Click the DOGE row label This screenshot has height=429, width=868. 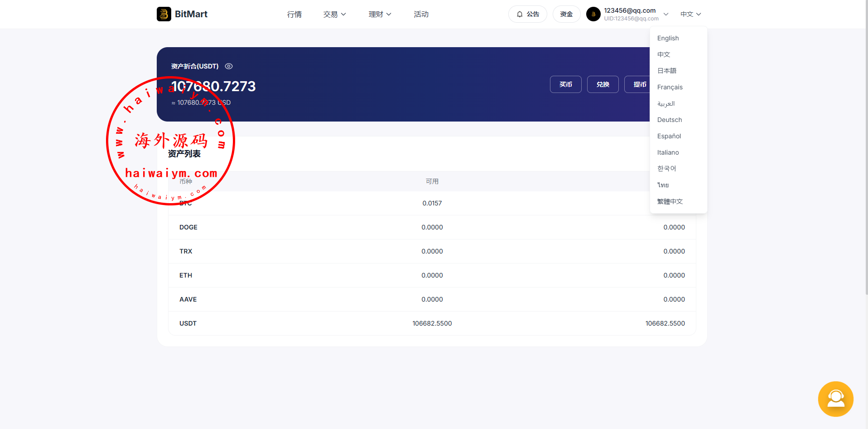188,227
